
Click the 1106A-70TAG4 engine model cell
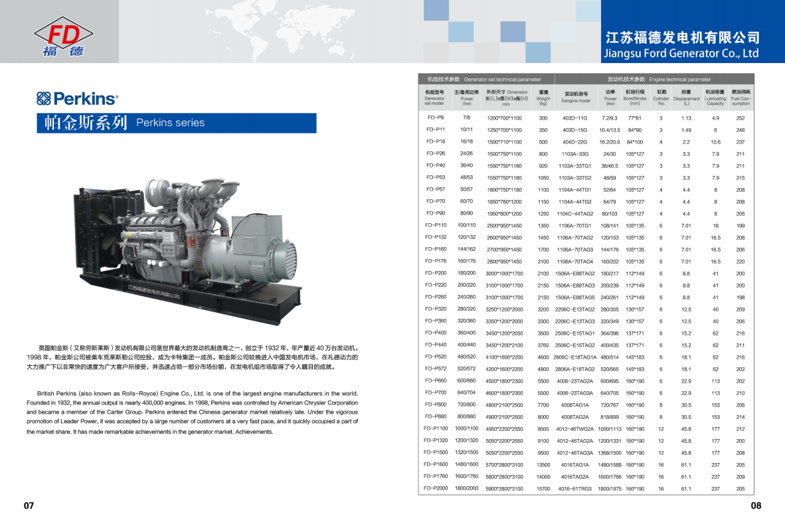pyautogui.click(x=574, y=262)
